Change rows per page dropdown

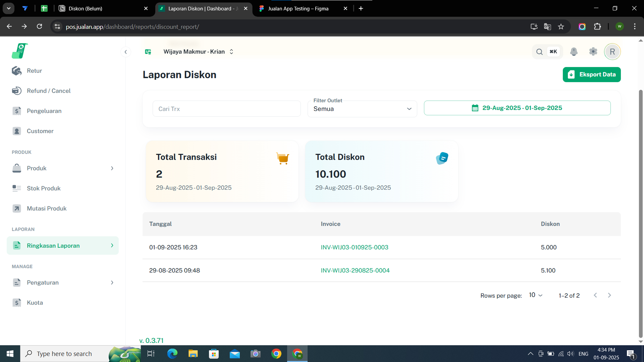pos(536,295)
